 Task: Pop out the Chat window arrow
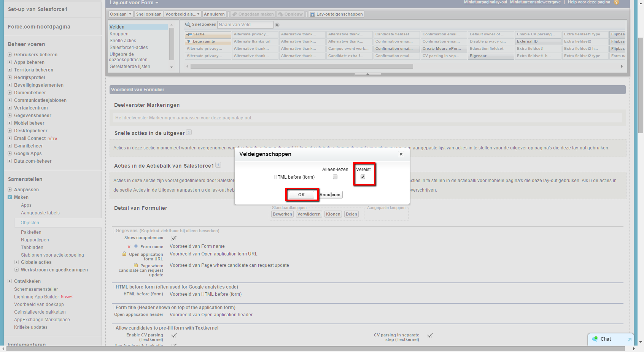[x=630, y=339]
